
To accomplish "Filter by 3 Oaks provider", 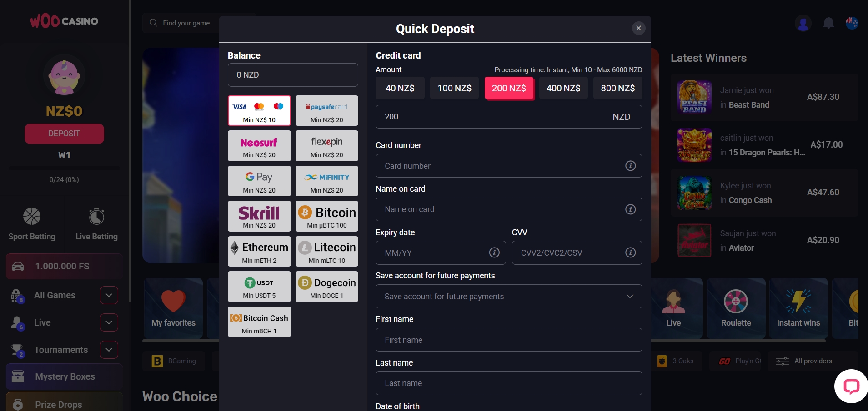I will click(677, 361).
